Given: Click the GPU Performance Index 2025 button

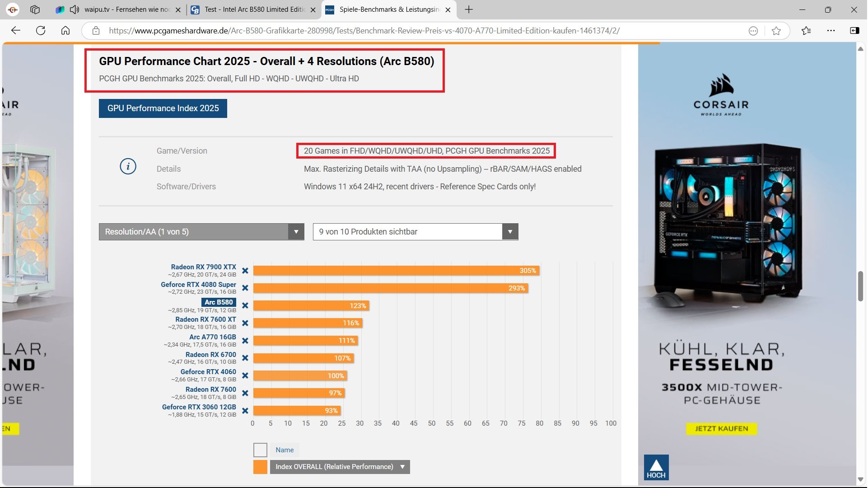Looking at the screenshot, I should pos(163,108).
